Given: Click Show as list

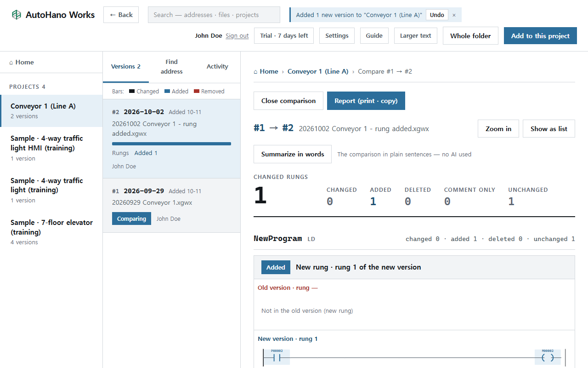Looking at the screenshot, I should pyautogui.click(x=549, y=129).
